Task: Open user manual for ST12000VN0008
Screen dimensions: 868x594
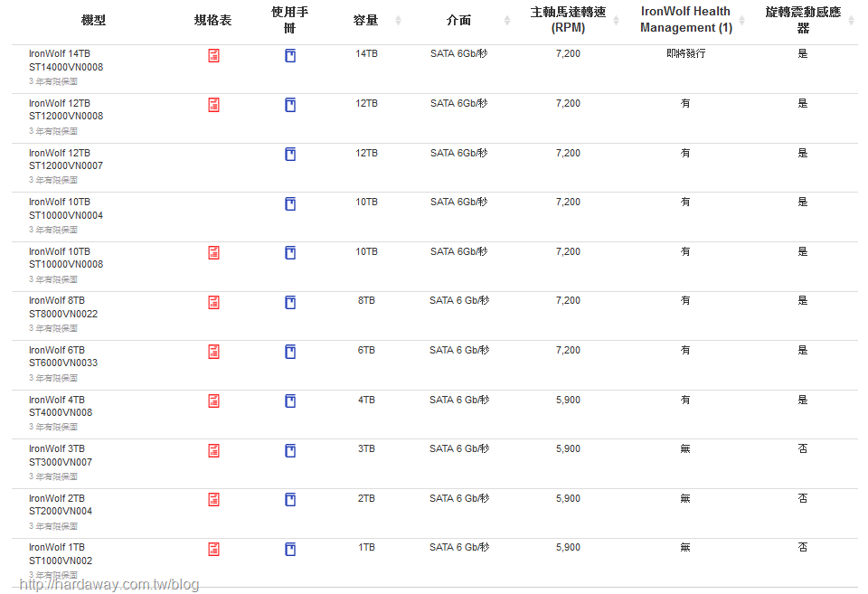Action: pyautogui.click(x=290, y=105)
